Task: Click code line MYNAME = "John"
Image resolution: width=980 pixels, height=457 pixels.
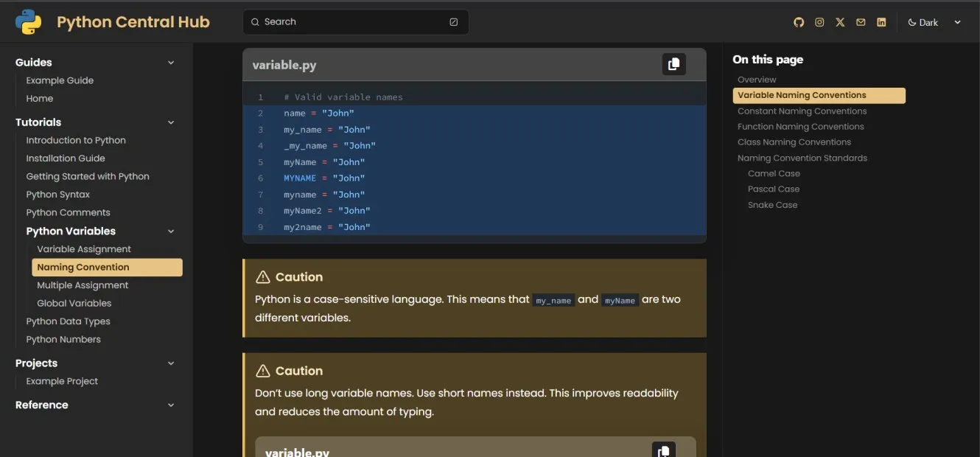Action: coord(324,178)
